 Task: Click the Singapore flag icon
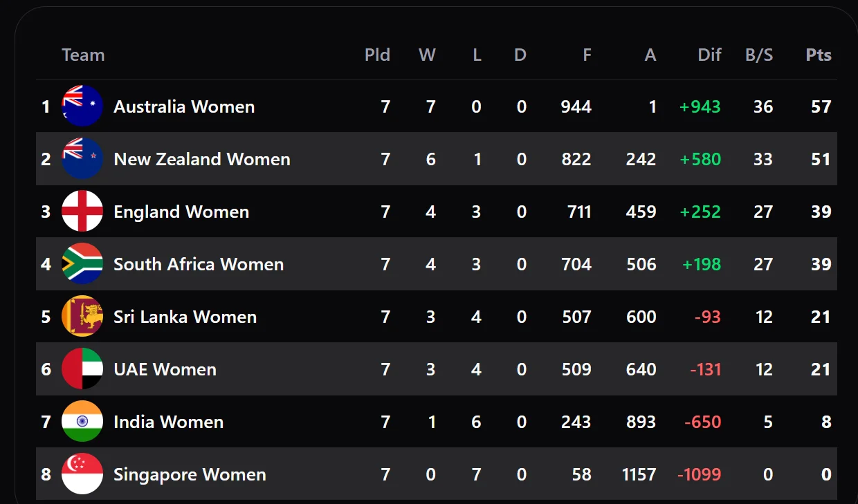click(x=82, y=474)
